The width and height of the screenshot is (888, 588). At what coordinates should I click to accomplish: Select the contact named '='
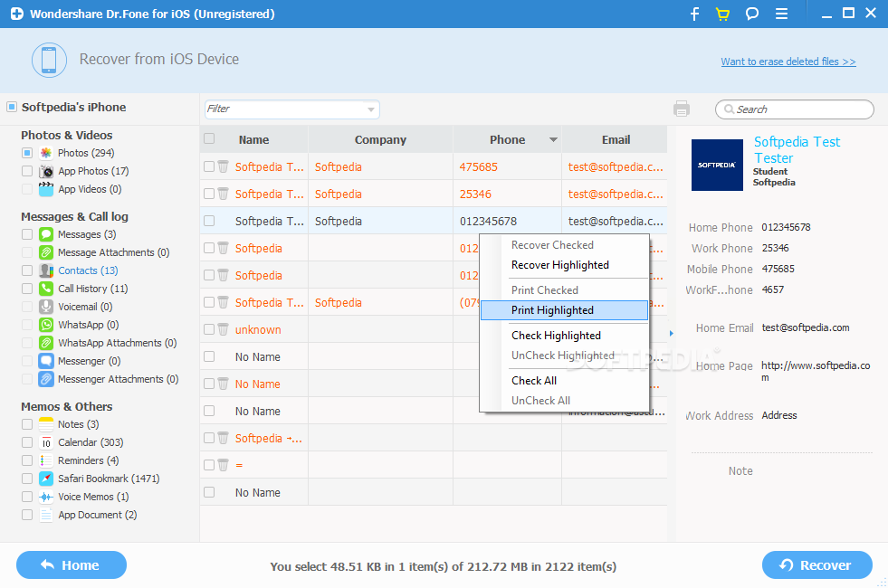(x=434, y=465)
